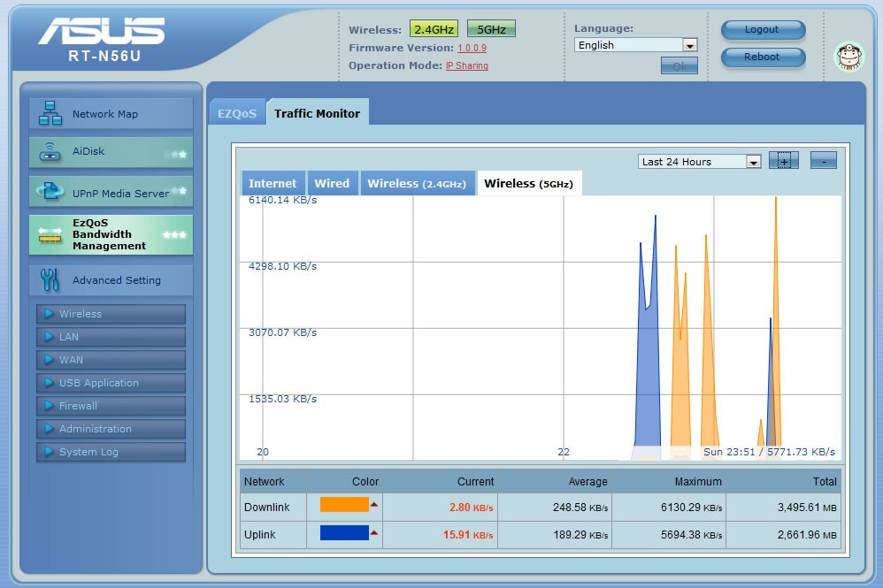
Task: Click the Logout button
Action: click(763, 30)
